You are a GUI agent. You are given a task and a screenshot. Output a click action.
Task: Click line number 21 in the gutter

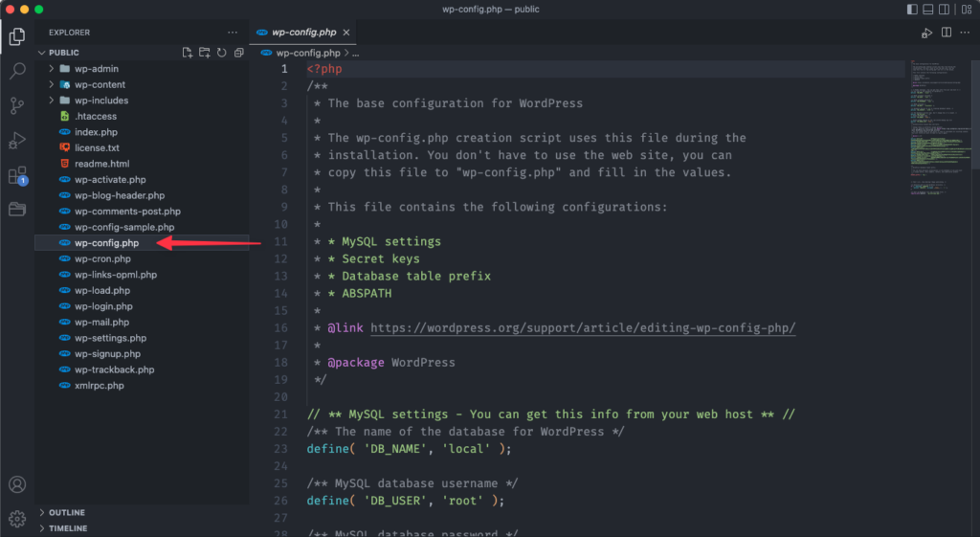(280, 414)
